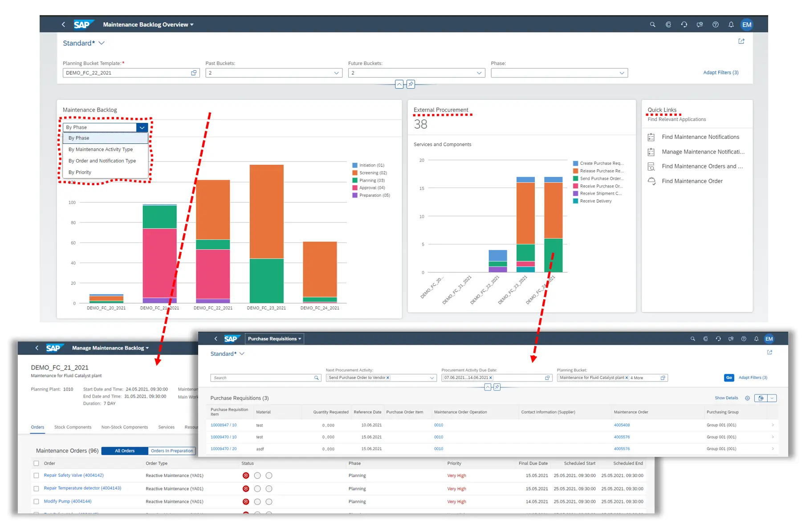The image size is (806, 532).
Task: Switch to Orders In Preparation segment
Action: (172, 451)
